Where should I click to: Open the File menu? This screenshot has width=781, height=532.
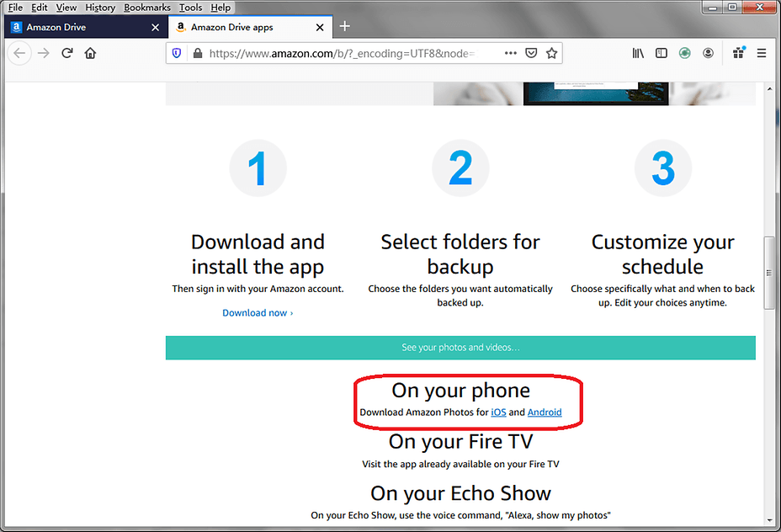click(x=15, y=8)
